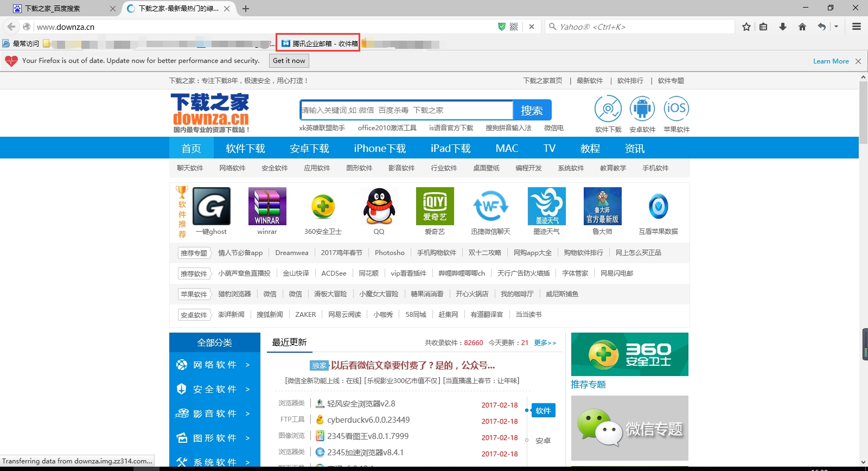
Task: Open headline 以后看微信文章要付费了
Action: 413,366
